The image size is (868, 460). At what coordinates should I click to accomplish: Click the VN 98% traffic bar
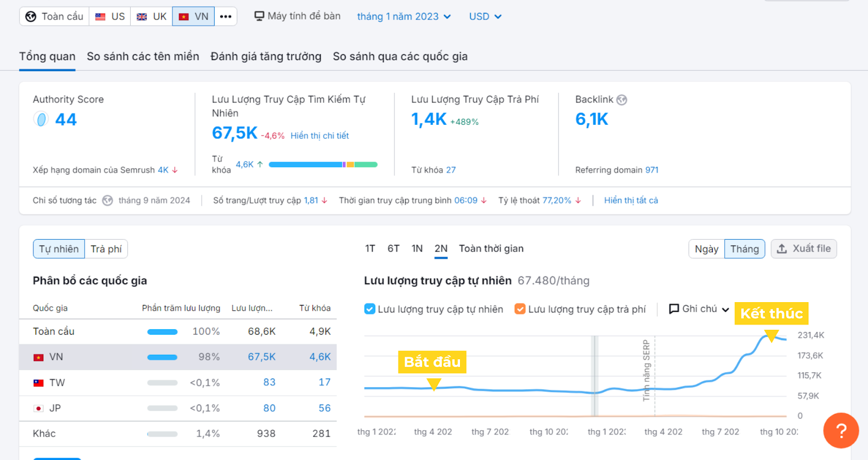click(x=162, y=357)
